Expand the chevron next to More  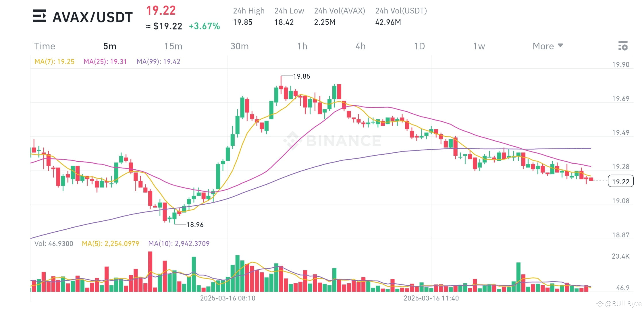coord(560,46)
